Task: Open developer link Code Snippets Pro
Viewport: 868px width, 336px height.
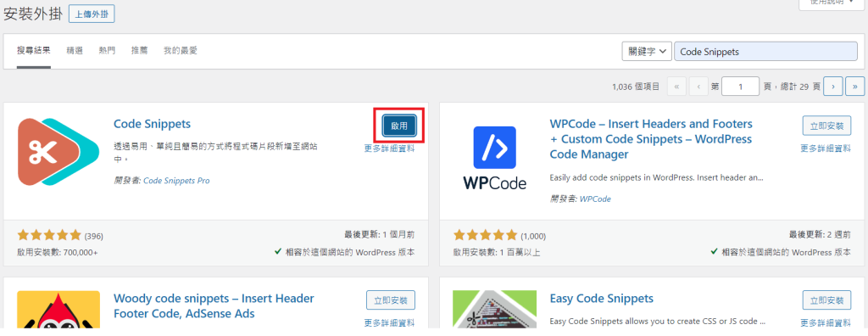Action: tap(176, 181)
